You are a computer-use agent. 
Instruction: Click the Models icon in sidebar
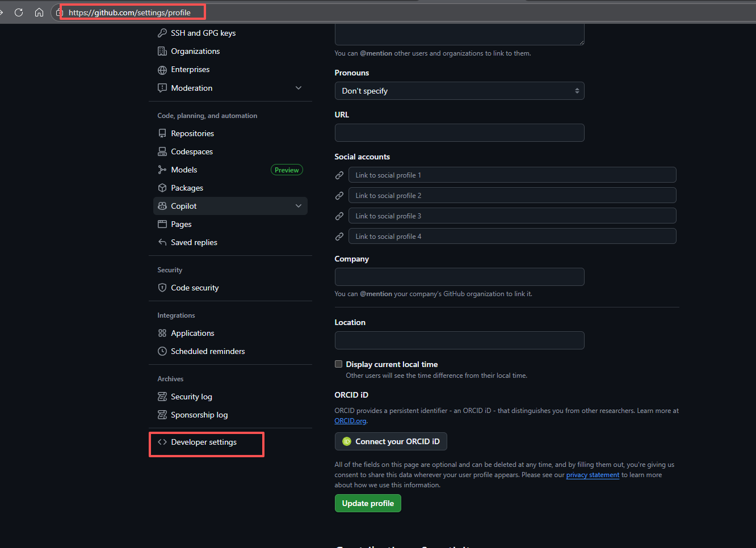click(x=162, y=170)
